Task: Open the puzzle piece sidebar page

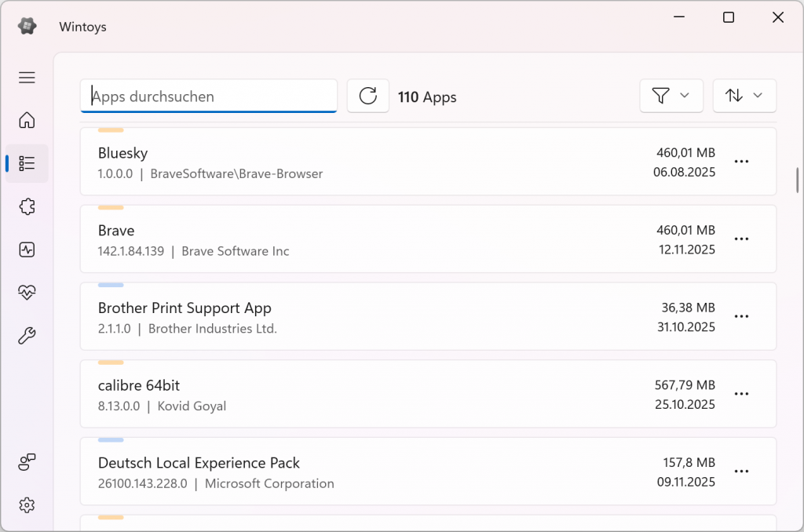Action: [x=27, y=206]
